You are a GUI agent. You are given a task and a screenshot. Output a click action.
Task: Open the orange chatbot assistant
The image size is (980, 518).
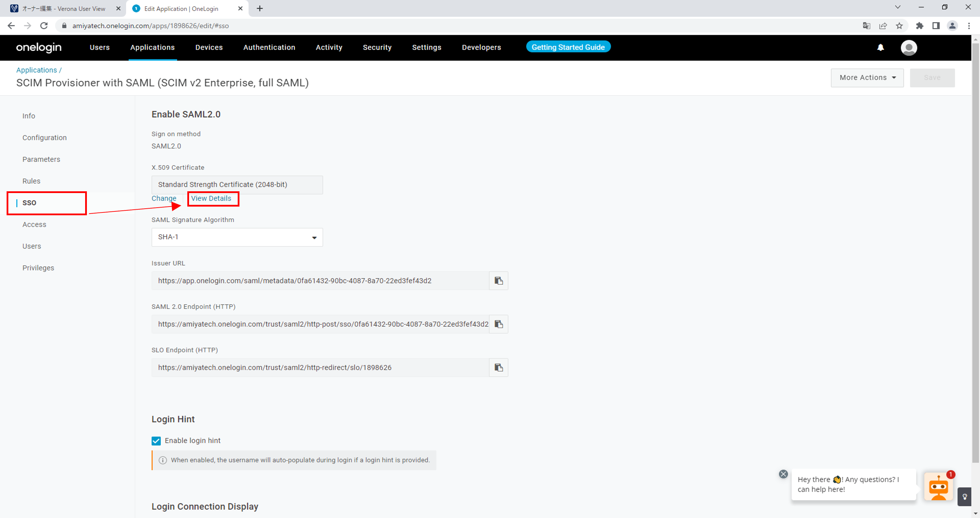tap(939, 486)
